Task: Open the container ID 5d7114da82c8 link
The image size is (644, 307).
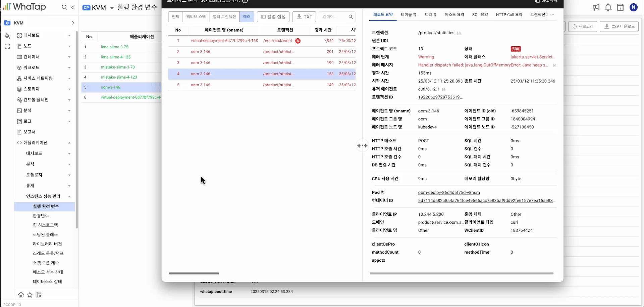Action: 487,201
